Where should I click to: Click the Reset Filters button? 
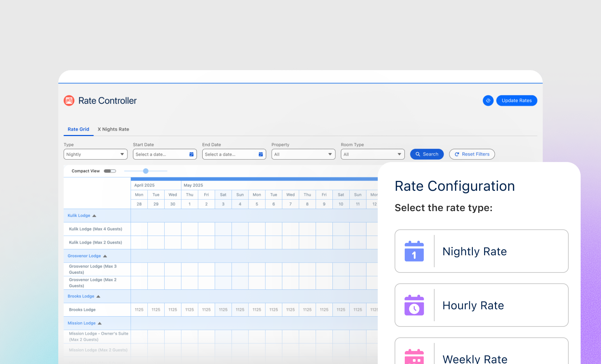click(x=472, y=154)
